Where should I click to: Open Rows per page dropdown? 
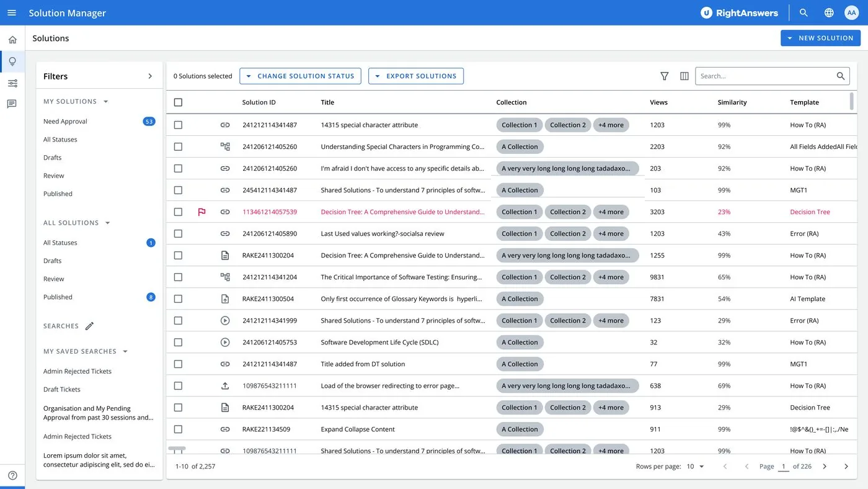pos(695,466)
